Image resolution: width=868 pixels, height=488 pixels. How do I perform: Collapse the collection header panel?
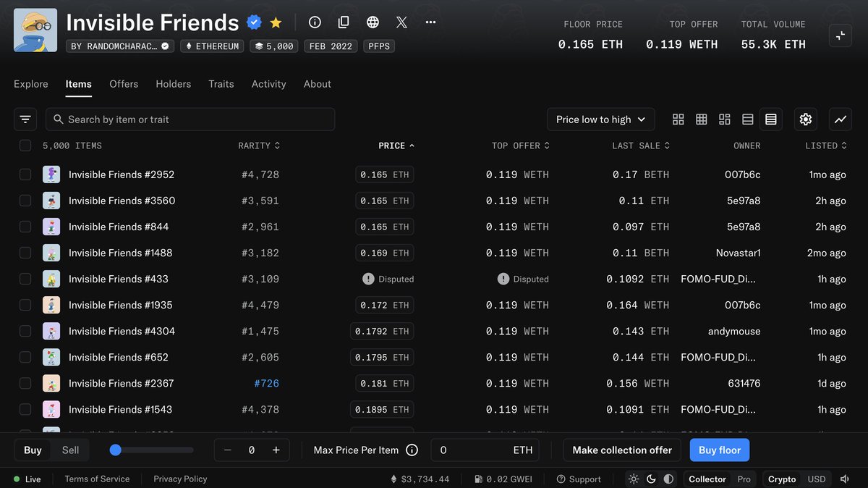tap(841, 35)
